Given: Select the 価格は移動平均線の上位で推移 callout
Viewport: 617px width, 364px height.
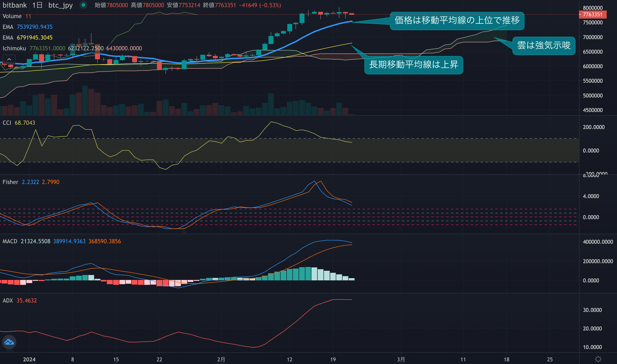Looking at the screenshot, I should coord(457,21).
